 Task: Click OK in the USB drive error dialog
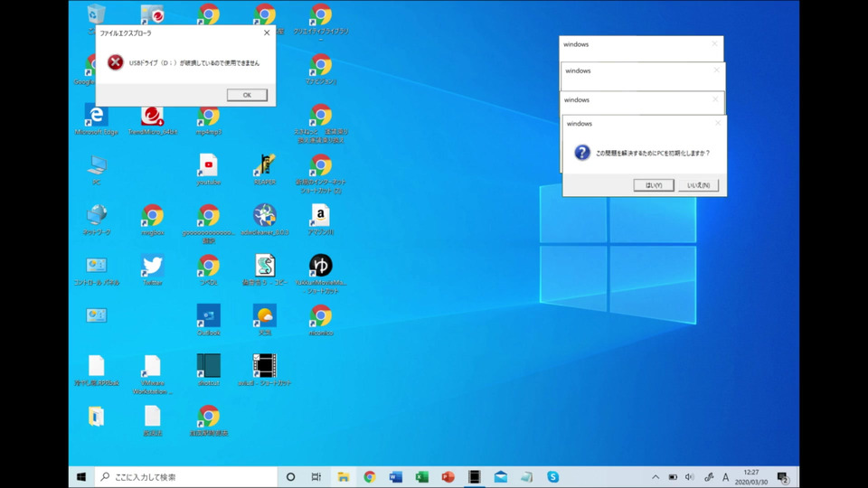pyautogui.click(x=246, y=95)
